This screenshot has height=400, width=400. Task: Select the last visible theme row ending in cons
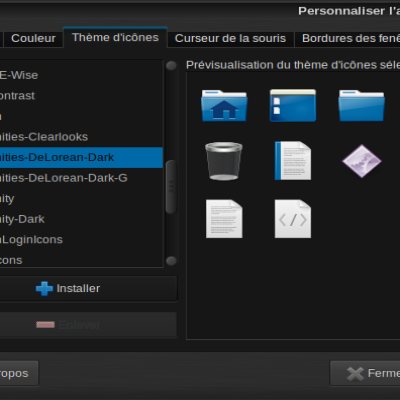81,260
